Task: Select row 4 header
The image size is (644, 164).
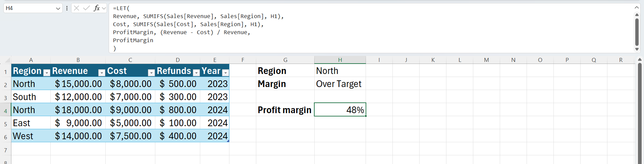Action: click(x=5, y=110)
